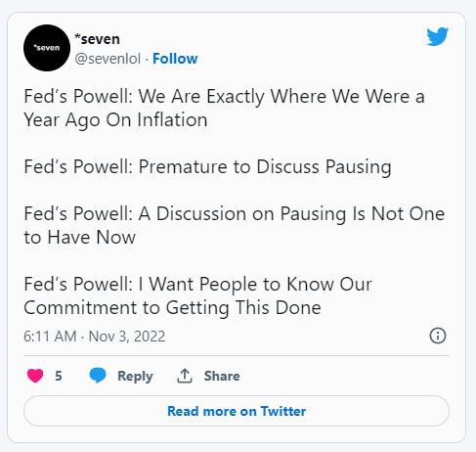Click the 'Discussion on Pausing Is Not One' line
Screen dimensions: 476x452
click(x=300, y=214)
